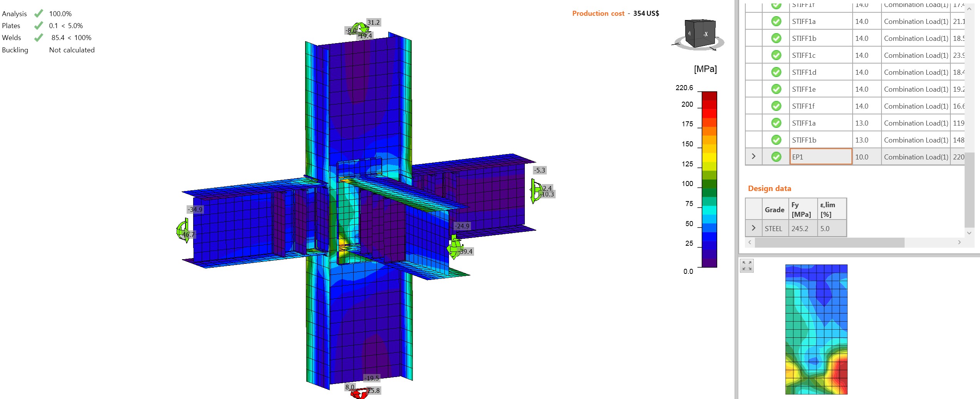Viewport: 980px width, 399px height.
Task: Click the red moment arrow at column bottom
Action: point(360,394)
